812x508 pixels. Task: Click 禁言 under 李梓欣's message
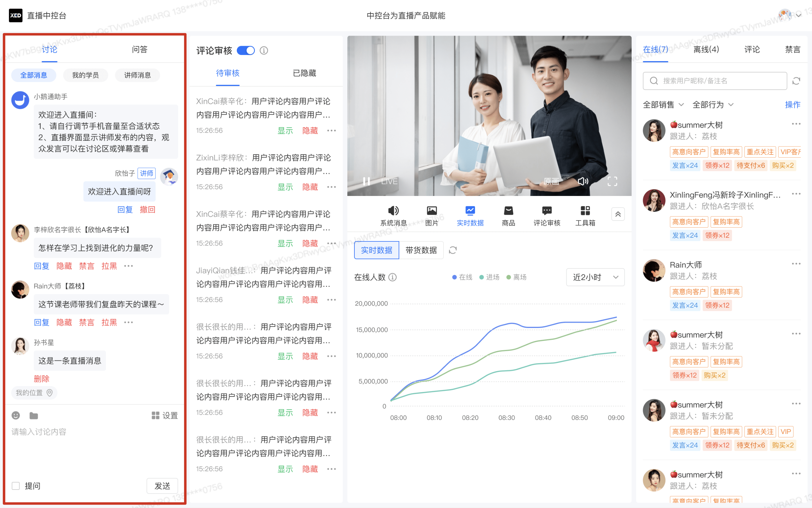pos(87,266)
